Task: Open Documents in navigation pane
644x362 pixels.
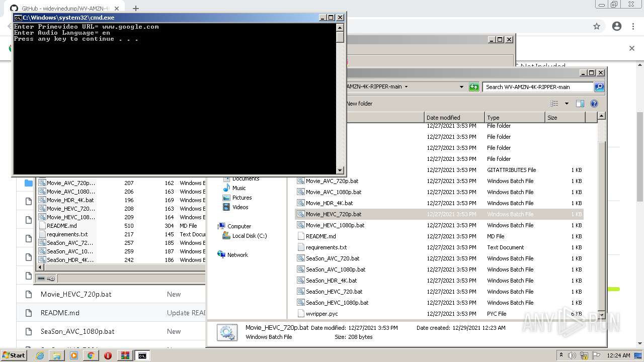Action: click(246, 178)
